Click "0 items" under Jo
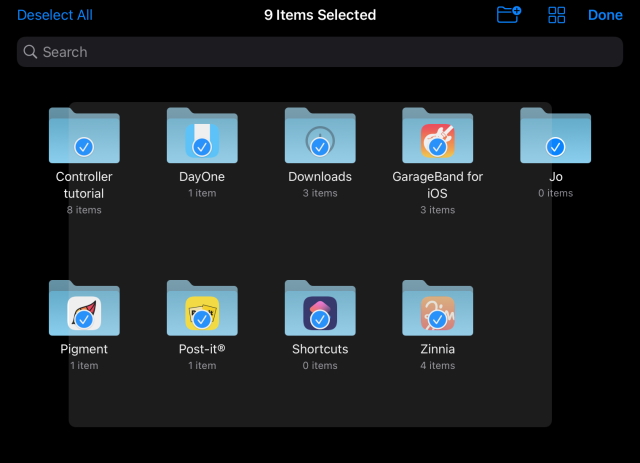 point(556,193)
